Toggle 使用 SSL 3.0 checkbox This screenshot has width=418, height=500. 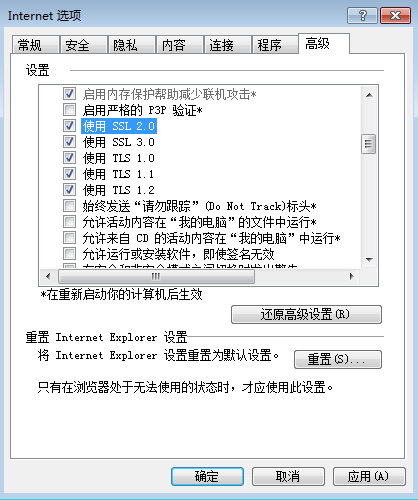[69, 142]
